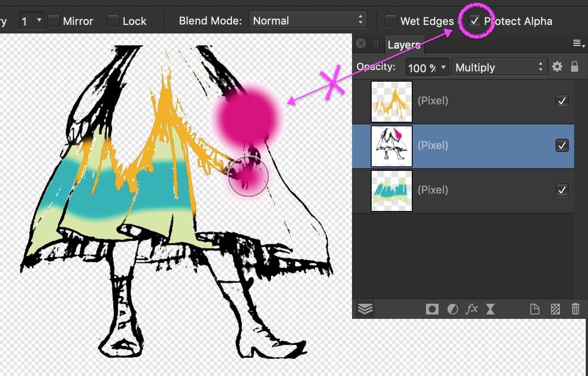Enable the Wet Edges option
This screenshot has width=588, height=376.
[391, 21]
